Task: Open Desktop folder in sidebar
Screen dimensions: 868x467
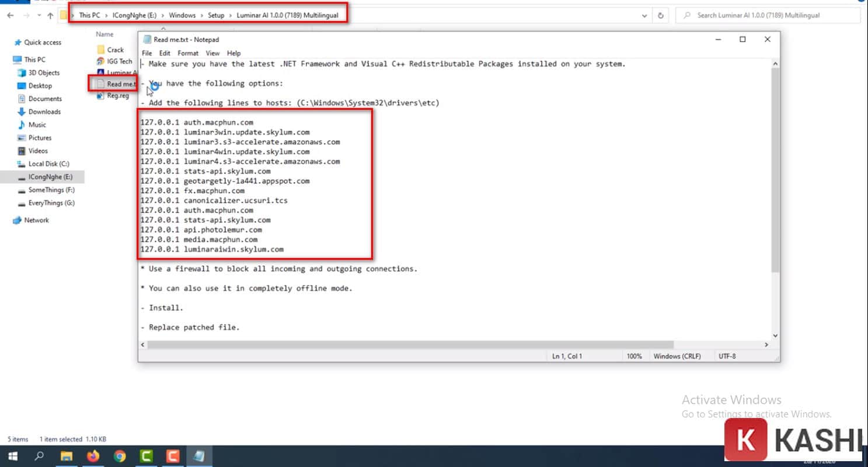Action: tap(35, 86)
